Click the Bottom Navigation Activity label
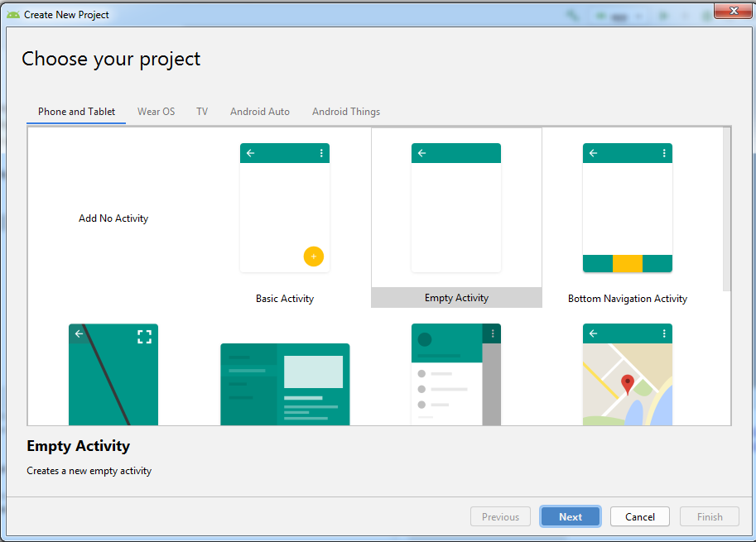The width and height of the screenshot is (756, 542). 628,299
